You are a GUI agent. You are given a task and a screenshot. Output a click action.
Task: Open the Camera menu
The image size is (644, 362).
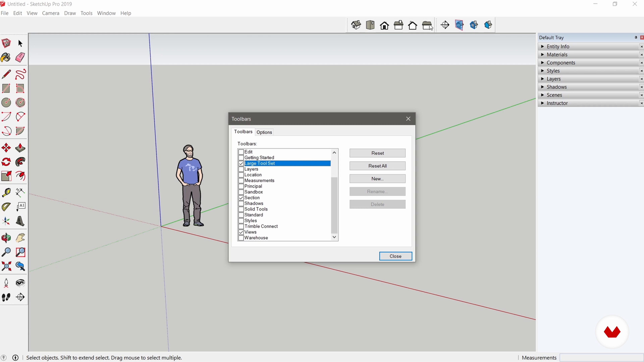(50, 13)
